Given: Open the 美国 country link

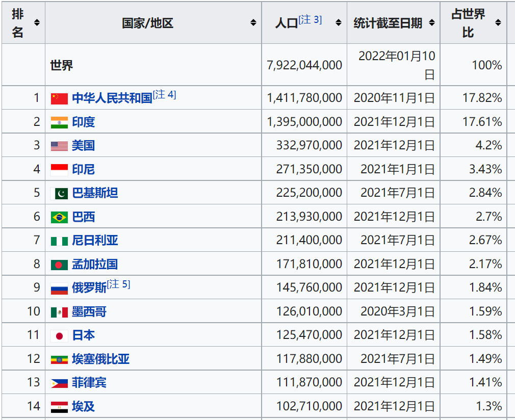Looking at the screenshot, I should pyautogui.click(x=84, y=146).
